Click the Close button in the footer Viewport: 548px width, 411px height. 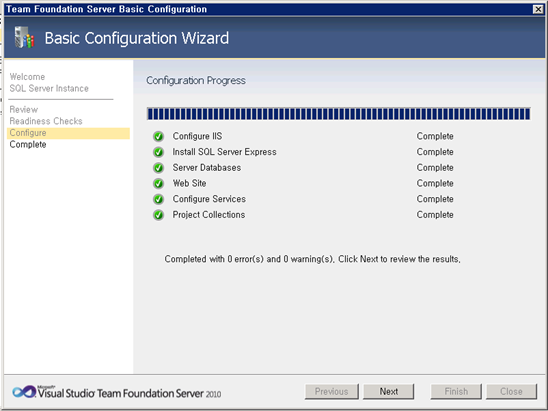(511, 391)
